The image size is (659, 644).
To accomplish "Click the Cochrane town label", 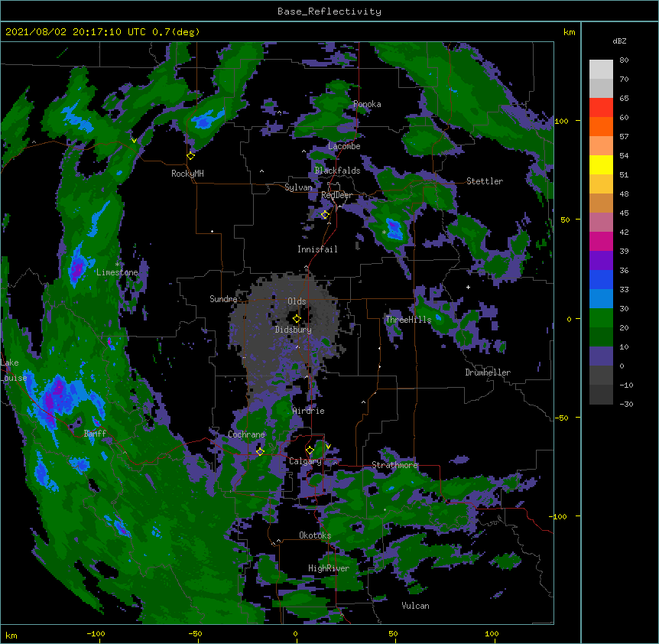I will pyautogui.click(x=246, y=434).
